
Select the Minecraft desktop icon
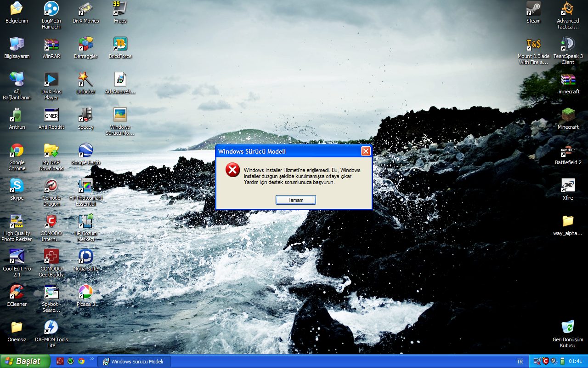pos(568,119)
